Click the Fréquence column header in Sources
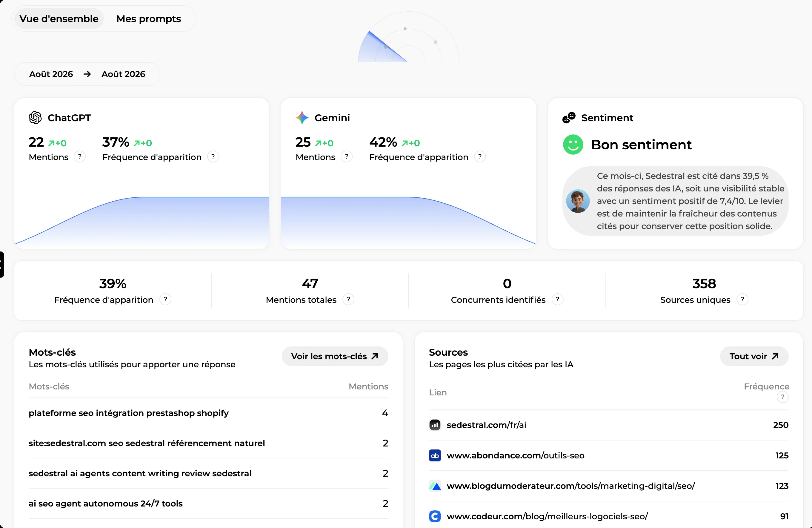This screenshot has height=528, width=812. coord(766,386)
